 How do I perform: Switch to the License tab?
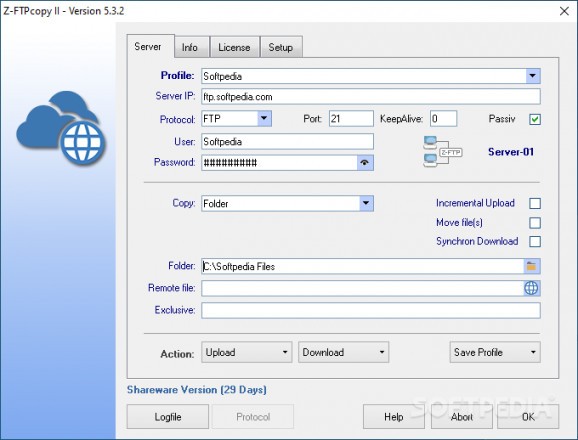coord(234,48)
